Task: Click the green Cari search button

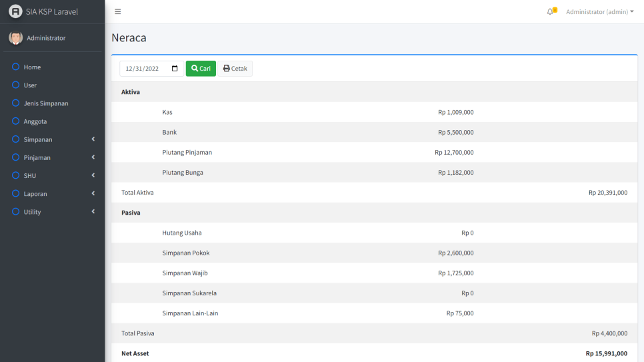Action: tap(201, 69)
